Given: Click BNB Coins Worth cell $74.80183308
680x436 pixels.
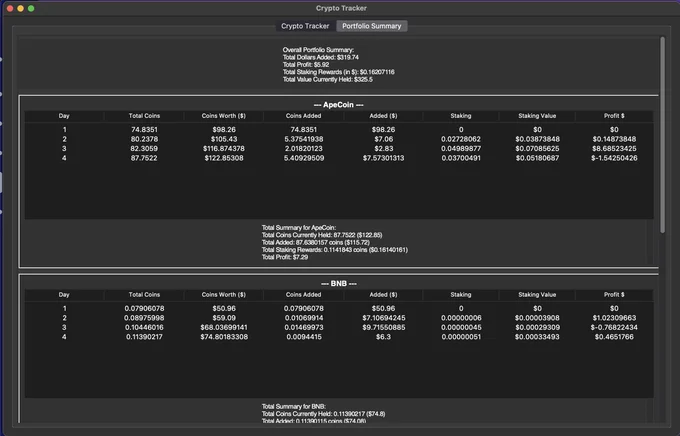Looking at the screenshot, I should (x=224, y=337).
